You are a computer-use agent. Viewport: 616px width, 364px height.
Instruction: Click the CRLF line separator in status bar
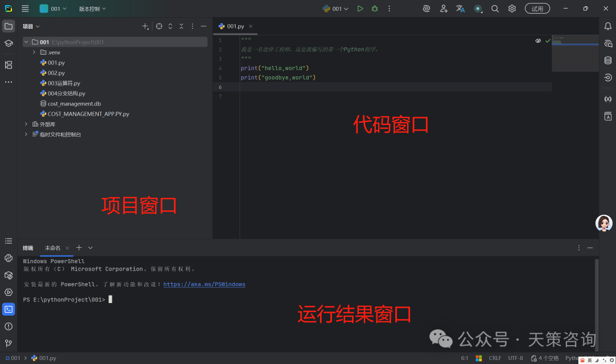(495, 358)
